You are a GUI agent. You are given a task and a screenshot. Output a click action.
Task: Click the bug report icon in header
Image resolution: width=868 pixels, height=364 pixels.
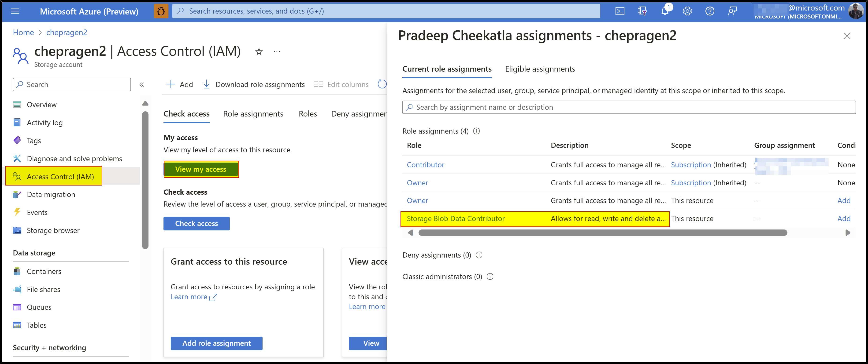coord(161,11)
